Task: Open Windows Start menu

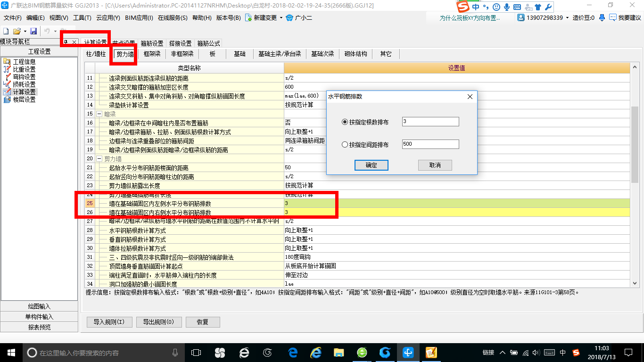Action: (10, 352)
